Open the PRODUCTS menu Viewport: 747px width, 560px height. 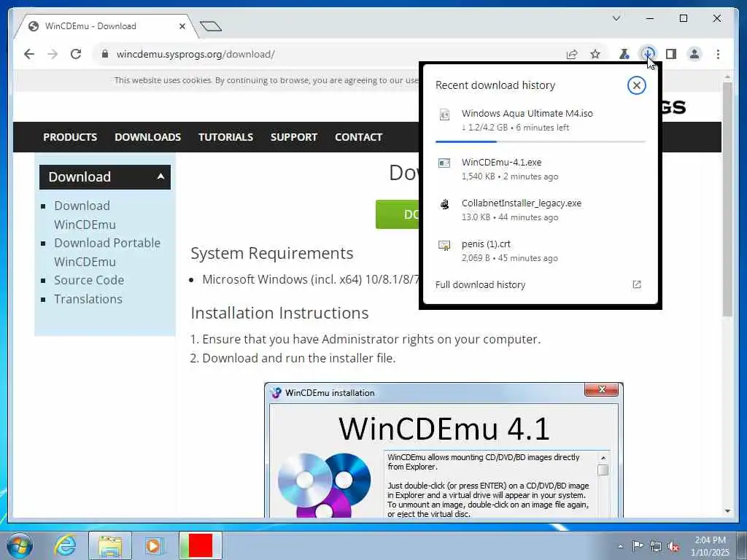coord(70,137)
